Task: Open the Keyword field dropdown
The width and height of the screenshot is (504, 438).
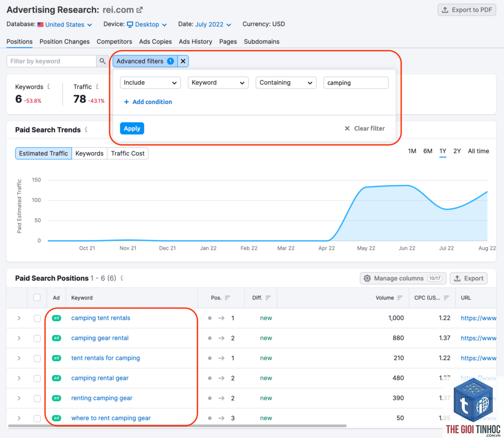Action: 218,83
